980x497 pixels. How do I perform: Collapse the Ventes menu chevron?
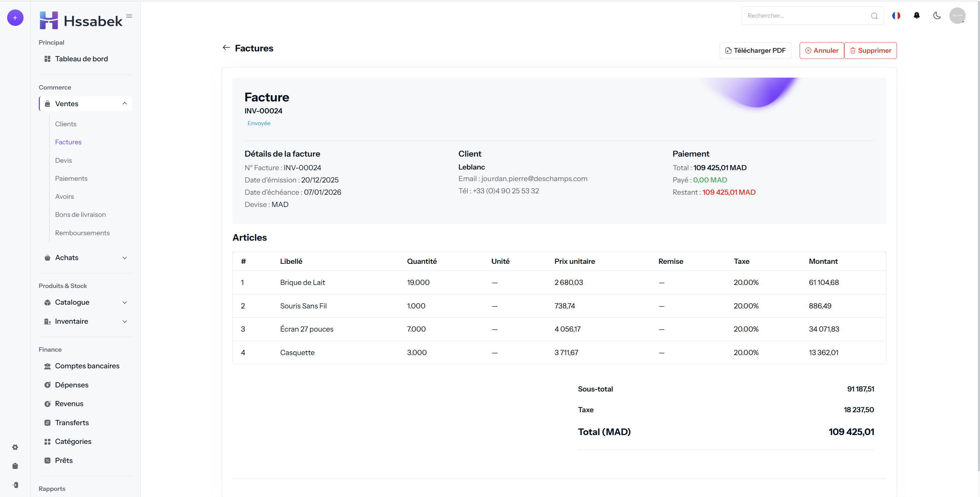(125, 103)
